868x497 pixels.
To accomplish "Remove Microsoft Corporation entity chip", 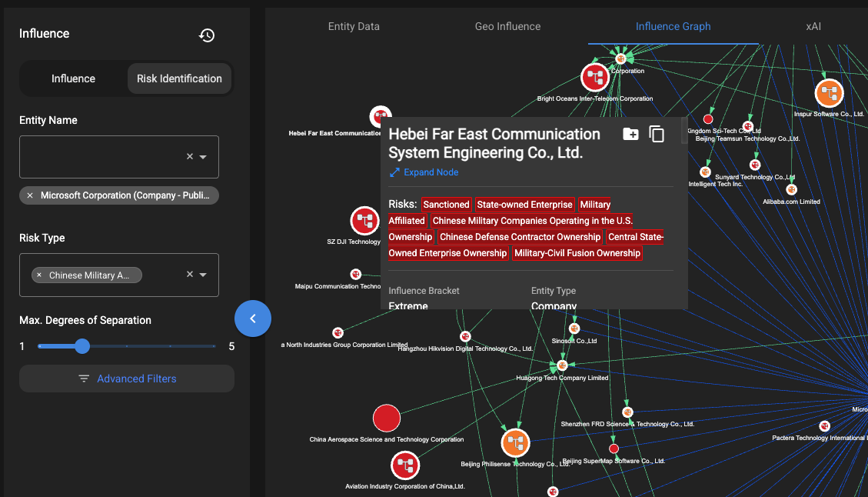I will point(30,195).
